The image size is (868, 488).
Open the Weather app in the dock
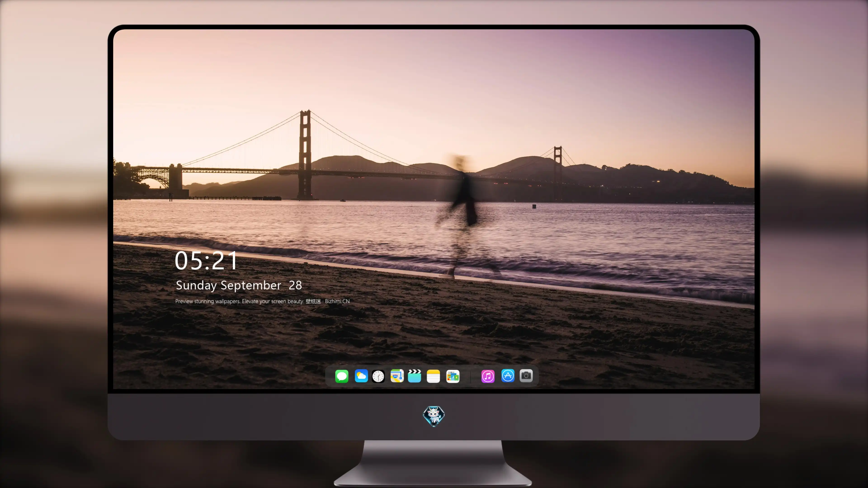(x=361, y=376)
